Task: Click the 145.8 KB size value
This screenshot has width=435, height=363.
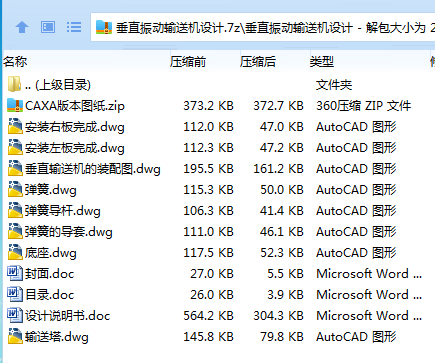Action: pyautogui.click(x=208, y=337)
